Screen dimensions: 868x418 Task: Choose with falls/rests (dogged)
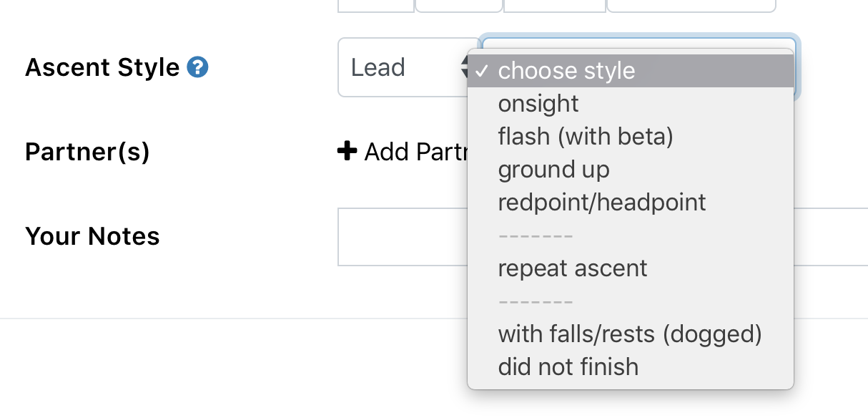tap(629, 334)
